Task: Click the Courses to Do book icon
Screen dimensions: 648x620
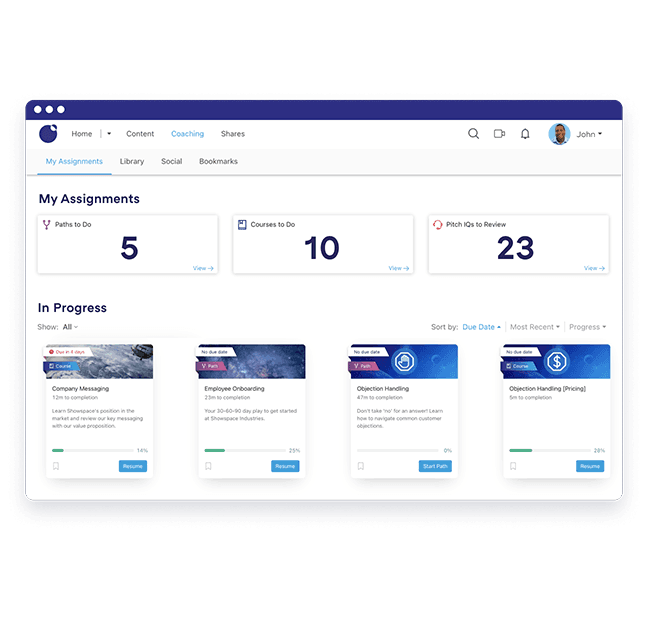Action: coord(241,225)
